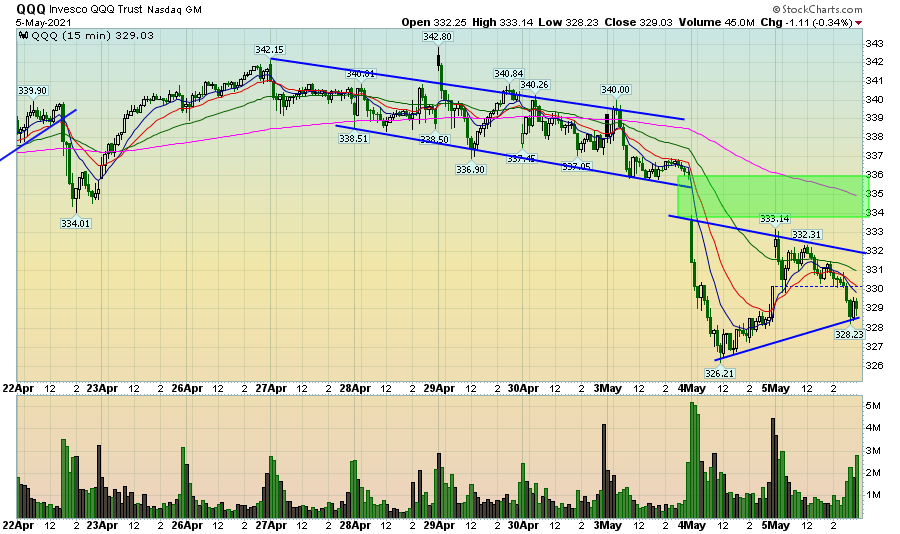Click the 339.90 peak label on the chart
Image resolution: width=900 pixels, height=534 pixels.
click(x=33, y=91)
